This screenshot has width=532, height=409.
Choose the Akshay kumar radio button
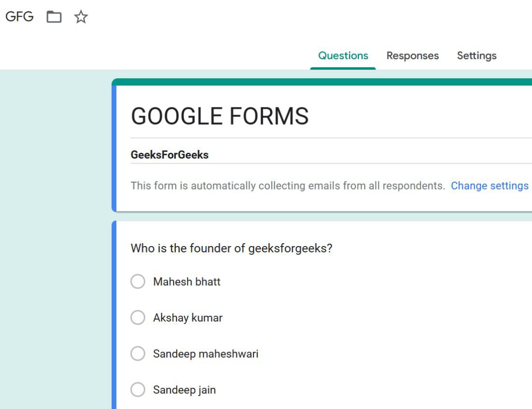(138, 318)
